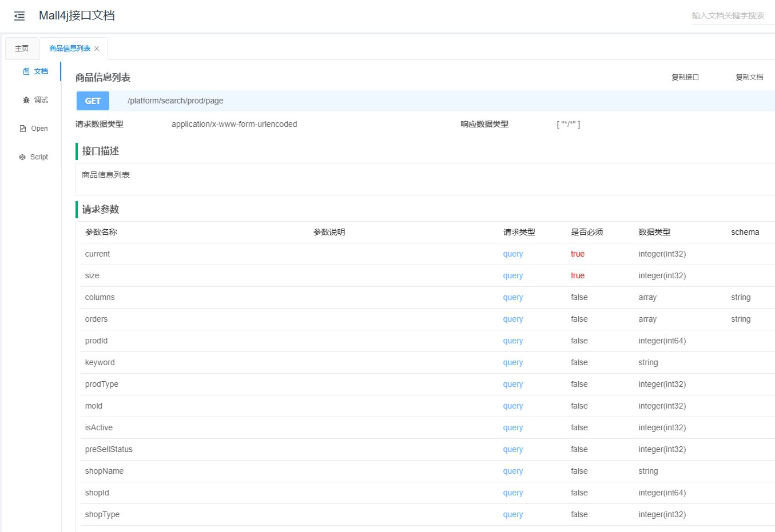This screenshot has width=775, height=532.
Task: Close the 商品信息列表 tab
Action: tap(97, 49)
